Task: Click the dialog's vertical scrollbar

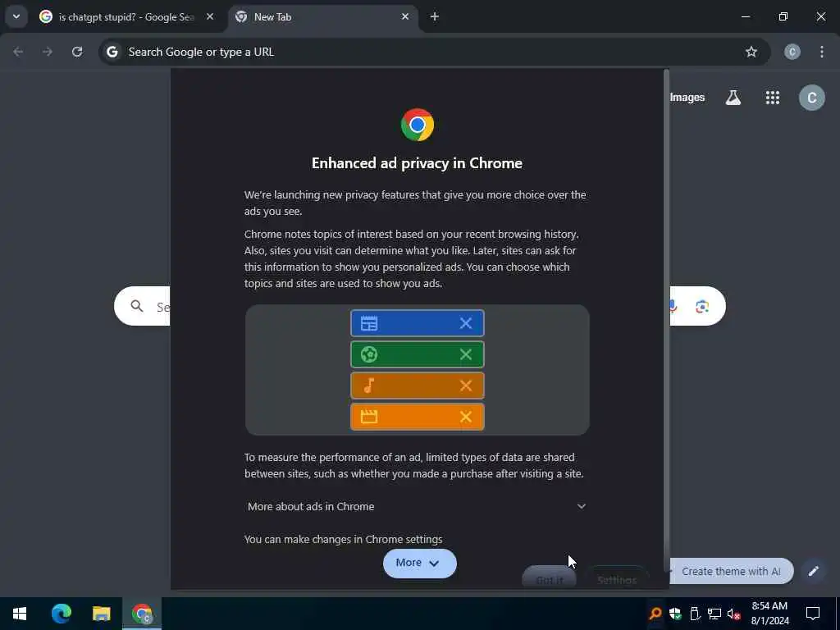Action: click(666, 322)
